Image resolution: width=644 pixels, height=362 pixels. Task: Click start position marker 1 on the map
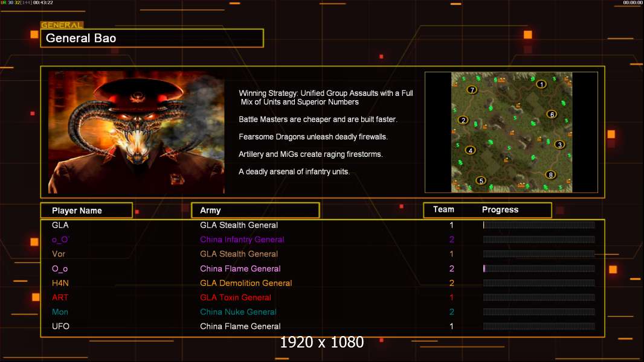point(541,84)
